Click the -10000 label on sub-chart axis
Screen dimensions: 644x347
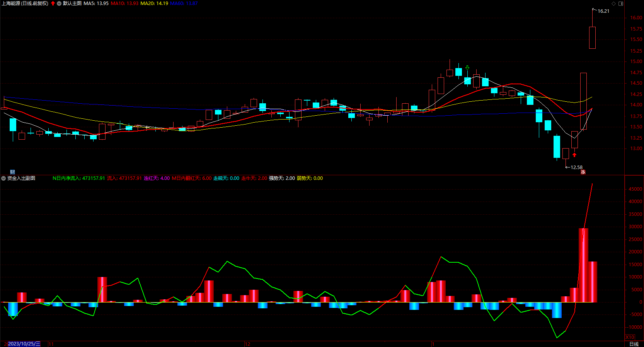point(634,327)
